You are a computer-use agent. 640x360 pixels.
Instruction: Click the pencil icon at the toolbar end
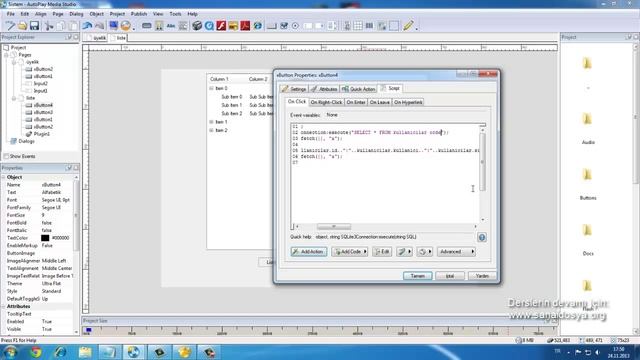pyautogui.click(x=408, y=26)
